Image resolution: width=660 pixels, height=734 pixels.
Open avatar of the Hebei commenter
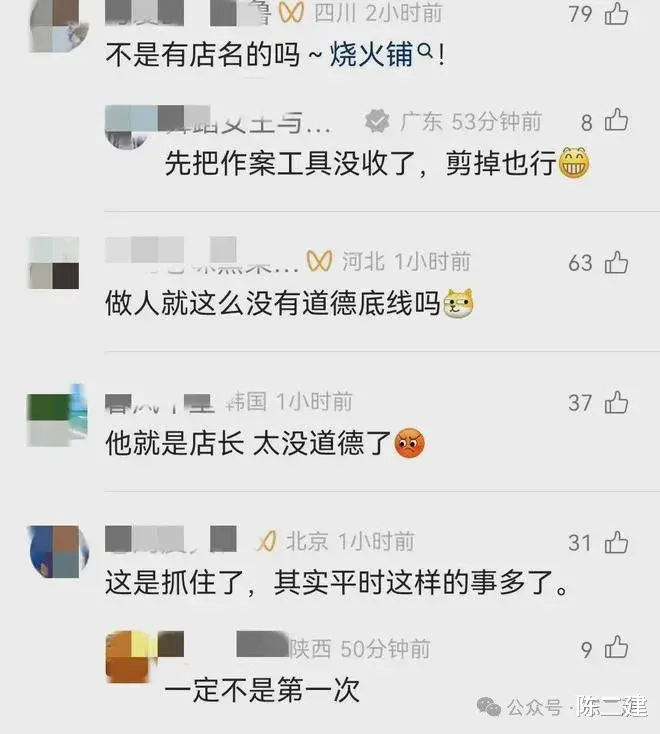[54, 263]
